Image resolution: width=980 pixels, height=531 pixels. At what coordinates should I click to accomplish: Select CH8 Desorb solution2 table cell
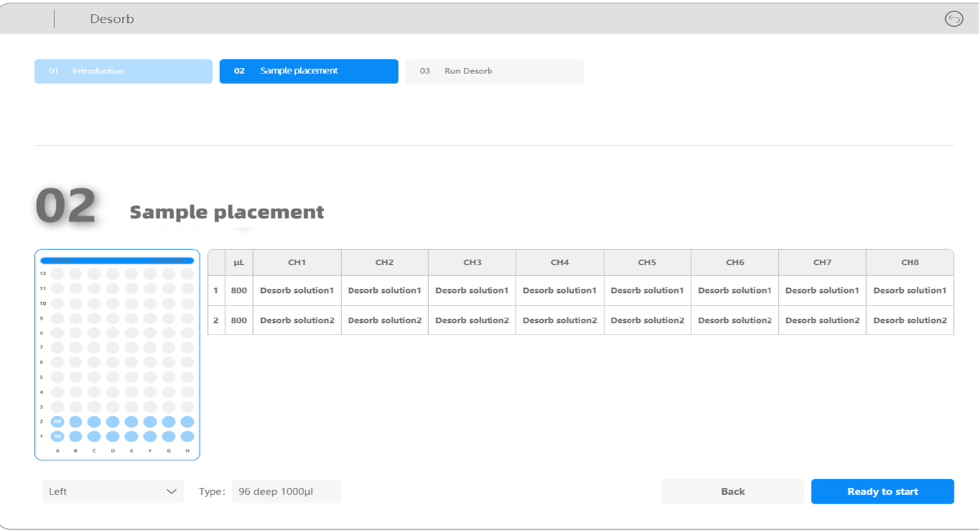point(909,320)
